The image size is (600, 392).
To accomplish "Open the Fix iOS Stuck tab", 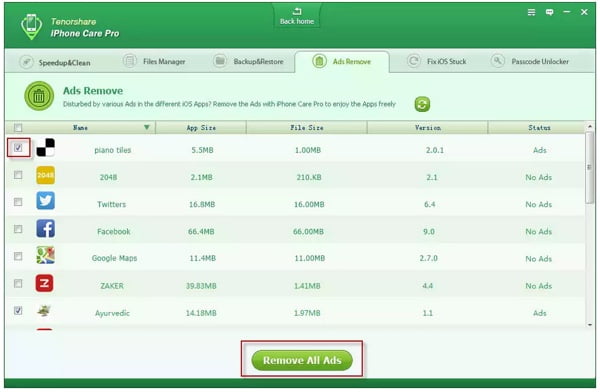I will pyautogui.click(x=437, y=61).
